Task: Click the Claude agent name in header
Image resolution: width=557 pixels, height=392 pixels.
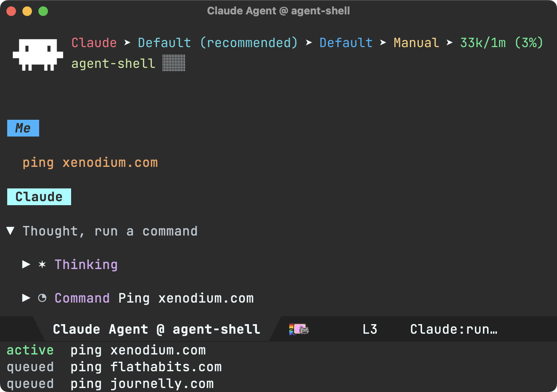Action: [94, 43]
